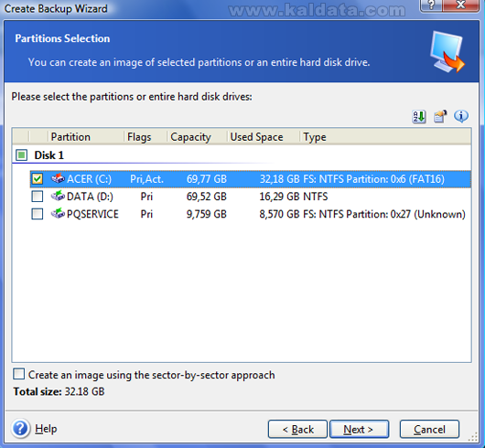Click the DATA (D:) drive icon
Screen dimensions: 485x448
tap(58, 196)
